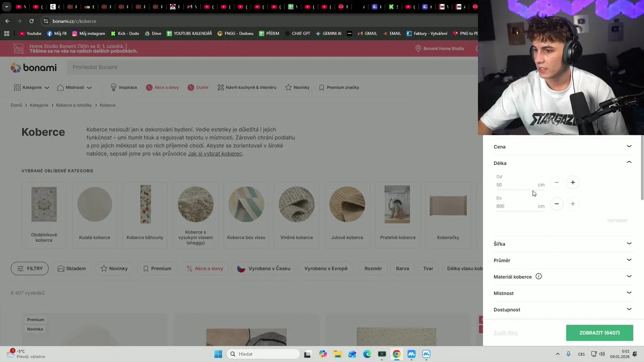Click the volume icon in the system tray
The width and height of the screenshot is (644, 362).
[602, 354]
